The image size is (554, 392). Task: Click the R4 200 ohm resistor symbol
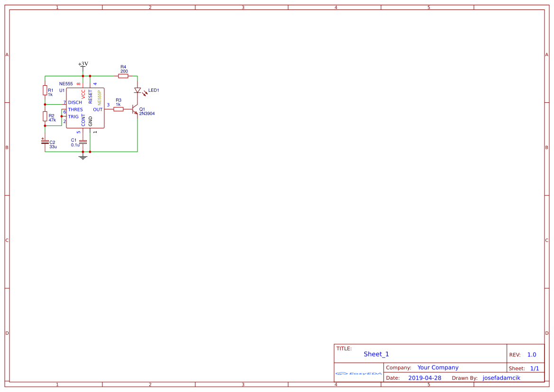click(123, 76)
